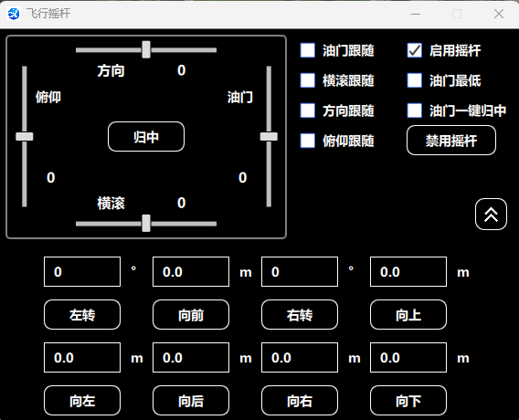The height and width of the screenshot is (420, 519).
Task: Click the 俯仰 label text
Action: [48, 97]
